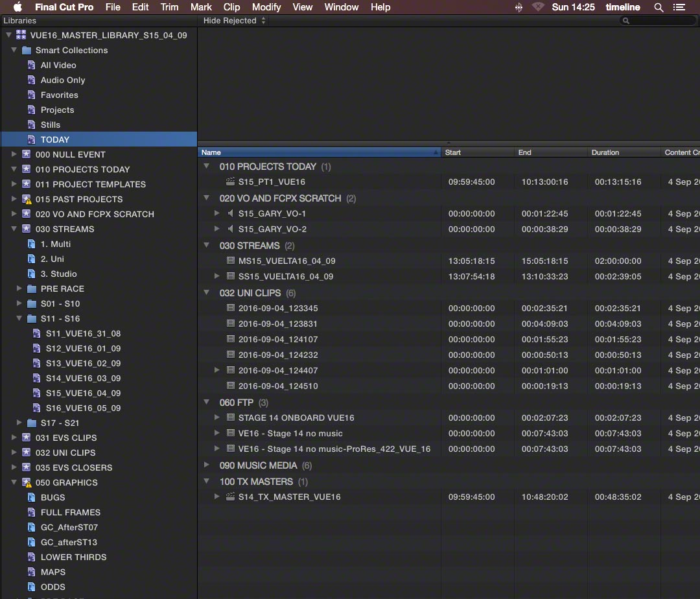Click the browser search field

click(657, 21)
